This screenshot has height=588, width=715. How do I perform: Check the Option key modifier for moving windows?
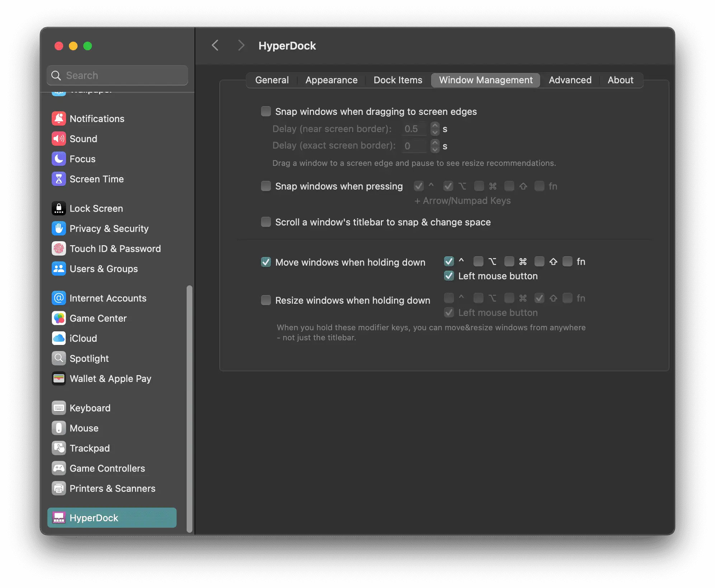(x=478, y=262)
